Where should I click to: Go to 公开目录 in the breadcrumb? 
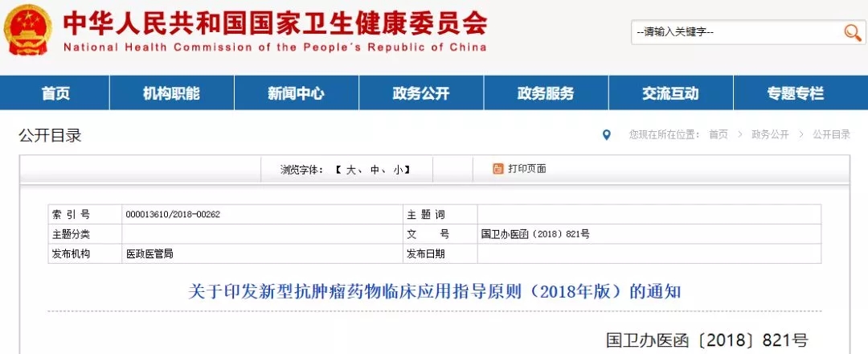832,134
